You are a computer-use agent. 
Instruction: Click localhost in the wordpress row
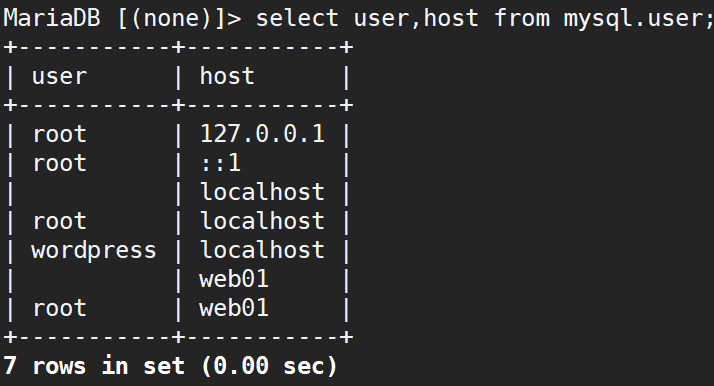[262, 250]
